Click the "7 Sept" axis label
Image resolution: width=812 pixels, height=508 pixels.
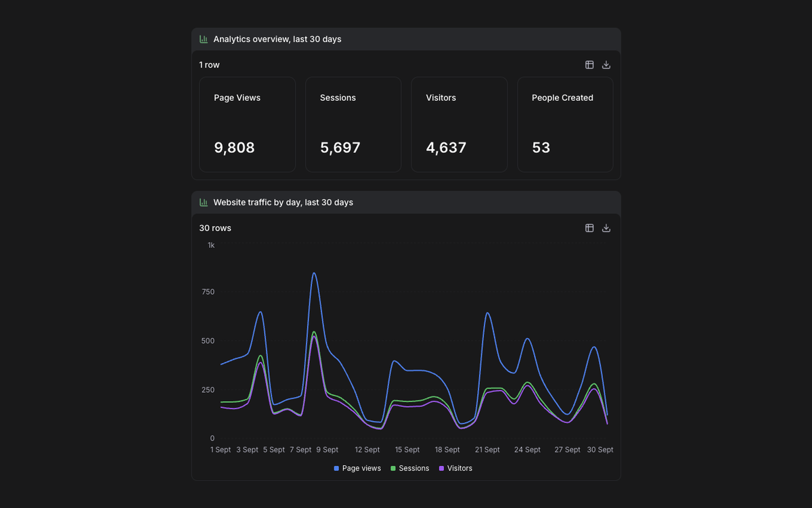click(x=300, y=450)
